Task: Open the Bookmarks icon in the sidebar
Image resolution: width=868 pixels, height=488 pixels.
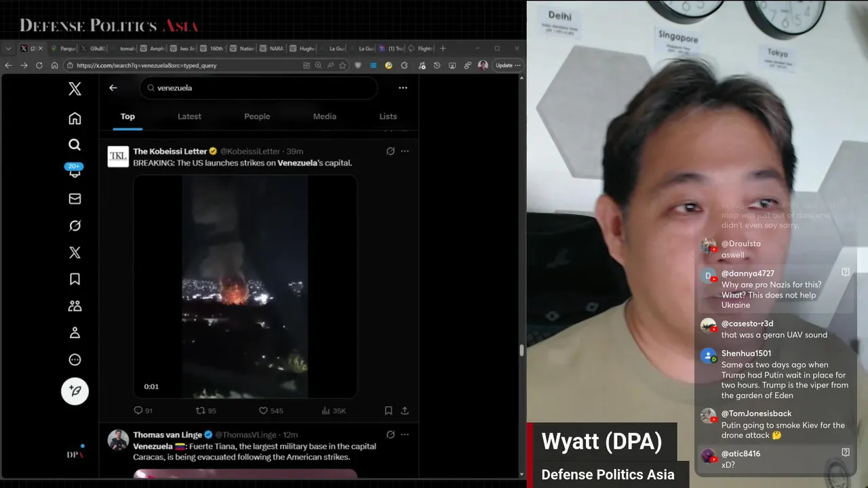Action: click(x=75, y=279)
